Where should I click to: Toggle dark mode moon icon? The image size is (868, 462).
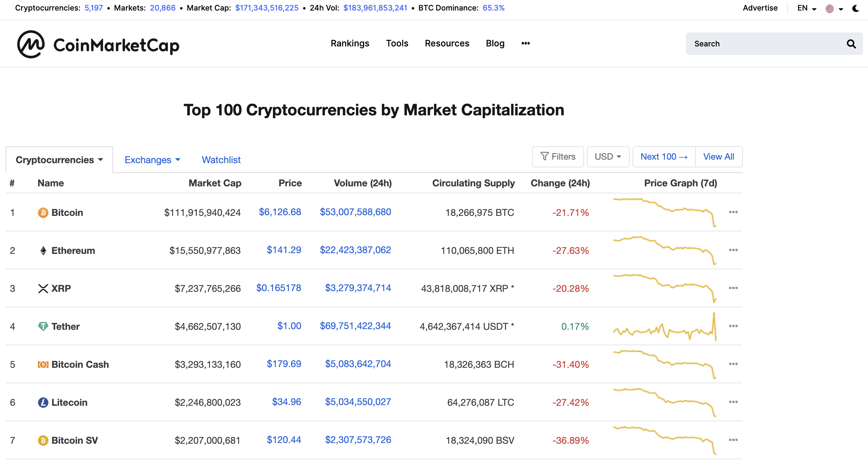pyautogui.click(x=856, y=8)
